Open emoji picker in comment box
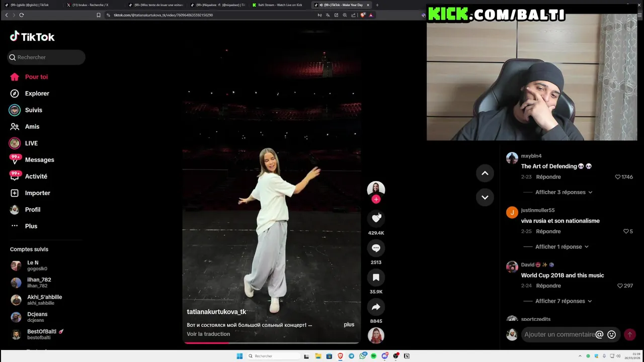The image size is (644, 362). 611,334
